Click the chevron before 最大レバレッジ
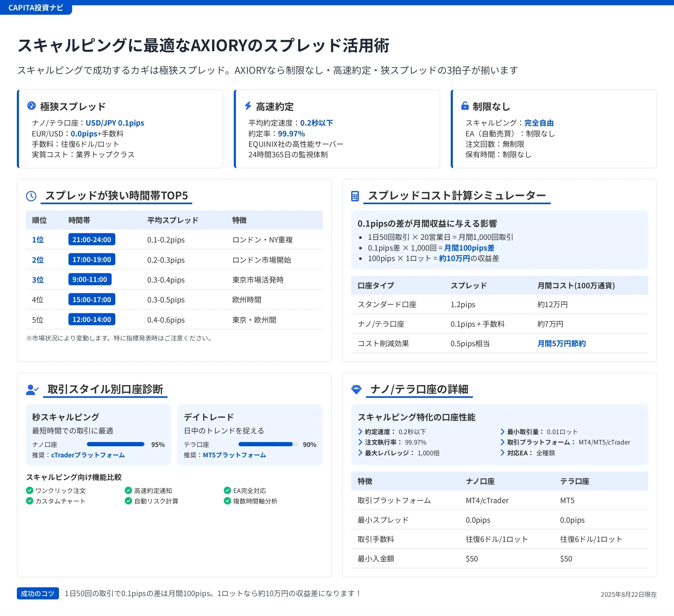This screenshot has height=616, width=674. [x=360, y=452]
